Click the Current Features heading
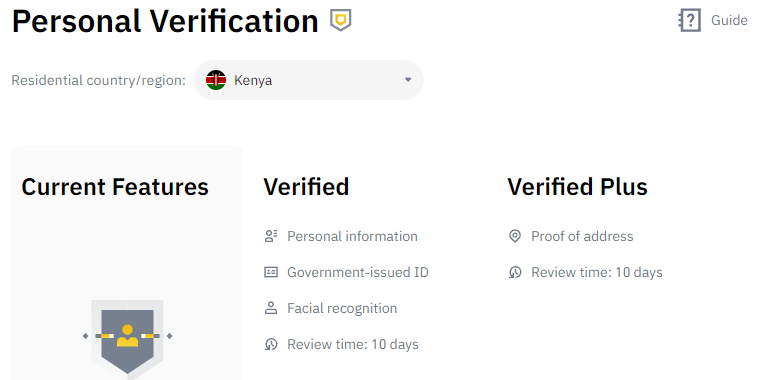 coord(115,187)
